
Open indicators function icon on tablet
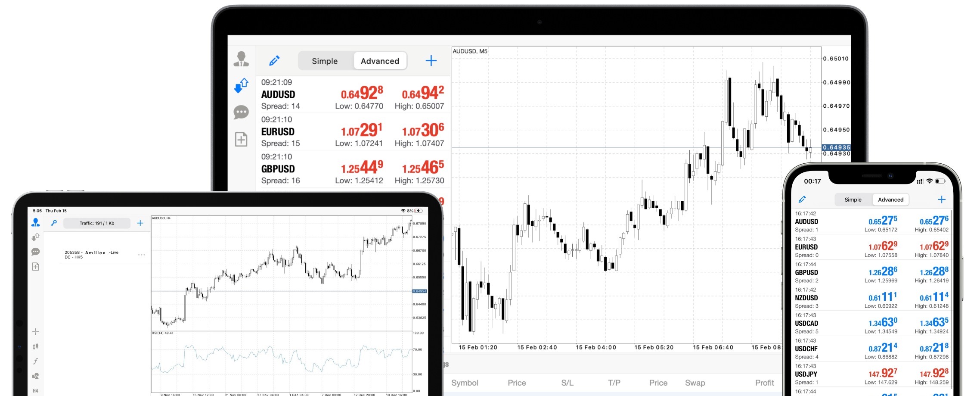(x=36, y=361)
